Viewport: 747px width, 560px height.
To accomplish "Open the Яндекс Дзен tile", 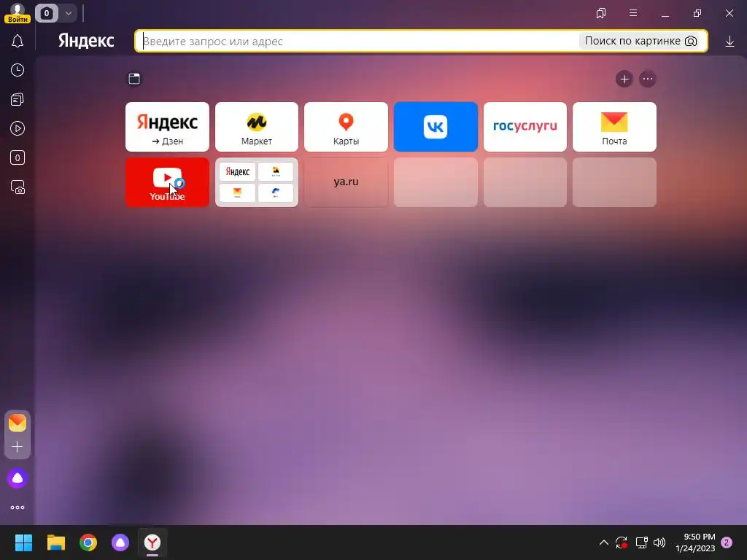I will click(167, 127).
